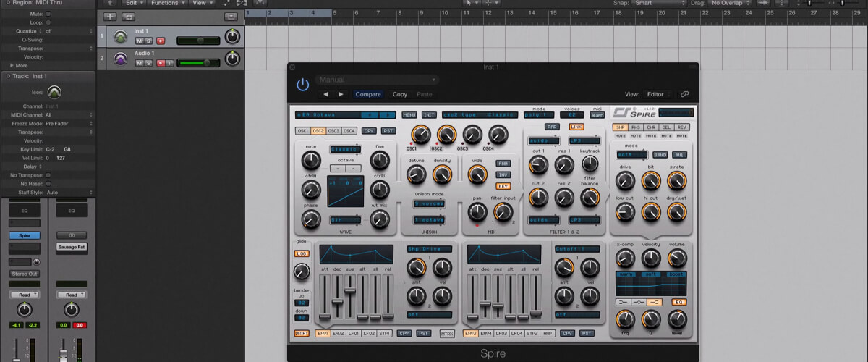Select the high shelf EQ shape button
The width and height of the screenshot is (868, 362).
(655, 302)
